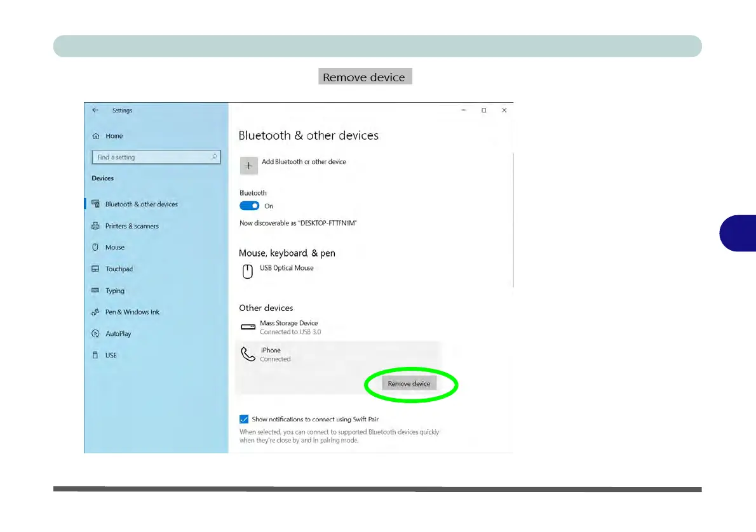Click the back arrow in Settings
756x532 pixels.
coord(95,110)
